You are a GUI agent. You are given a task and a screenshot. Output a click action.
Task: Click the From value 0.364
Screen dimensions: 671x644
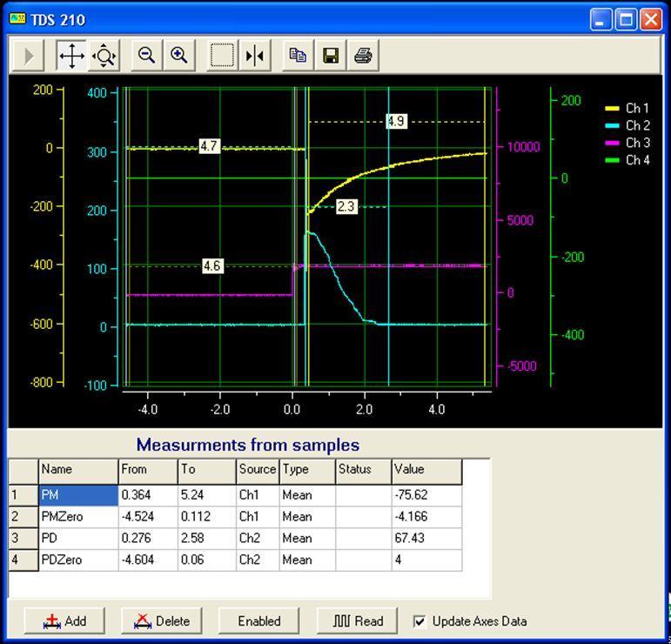(148, 495)
